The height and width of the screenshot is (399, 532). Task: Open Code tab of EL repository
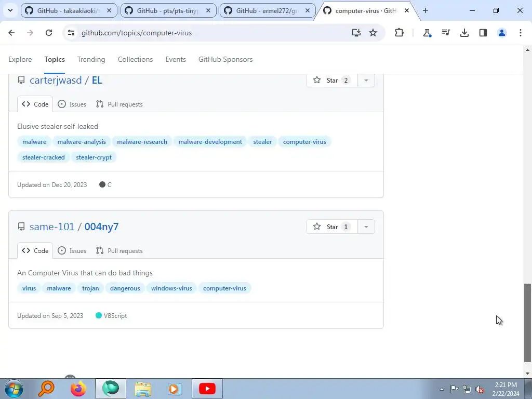pos(35,104)
